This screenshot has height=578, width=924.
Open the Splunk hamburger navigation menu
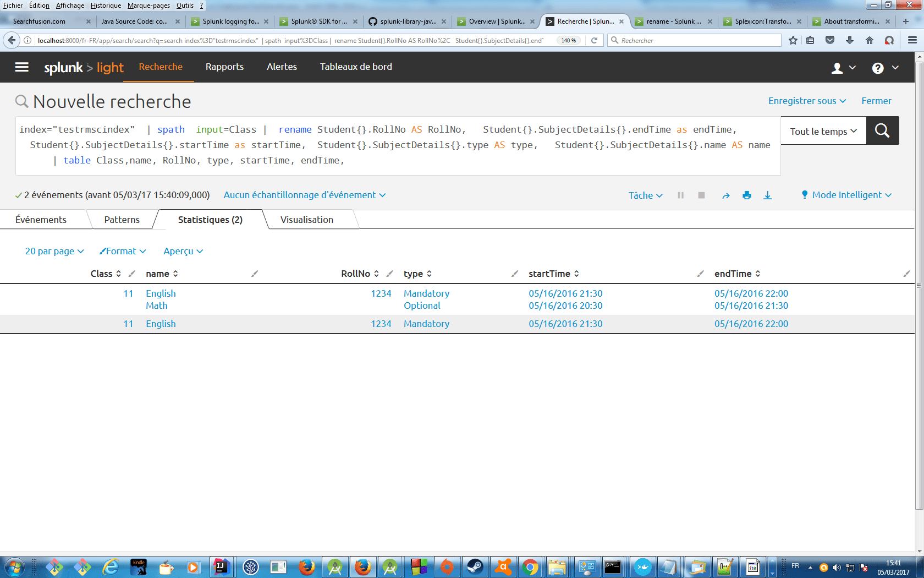click(x=21, y=67)
